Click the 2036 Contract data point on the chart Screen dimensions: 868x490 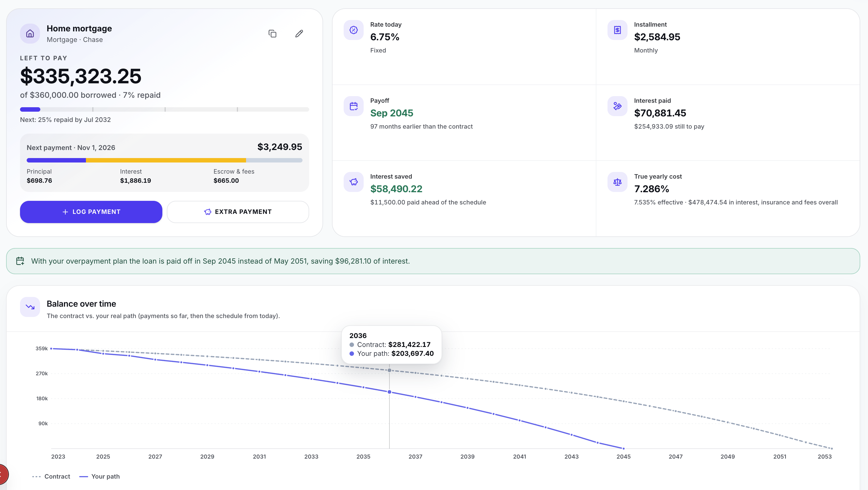pyautogui.click(x=390, y=371)
